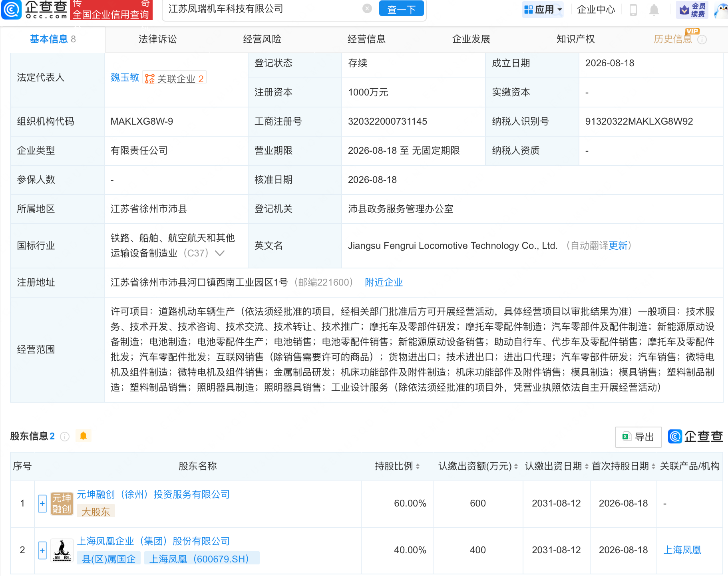The width and height of the screenshot is (728, 576).
Task: Click the Qichacha logo icon
Action: pos(12,10)
